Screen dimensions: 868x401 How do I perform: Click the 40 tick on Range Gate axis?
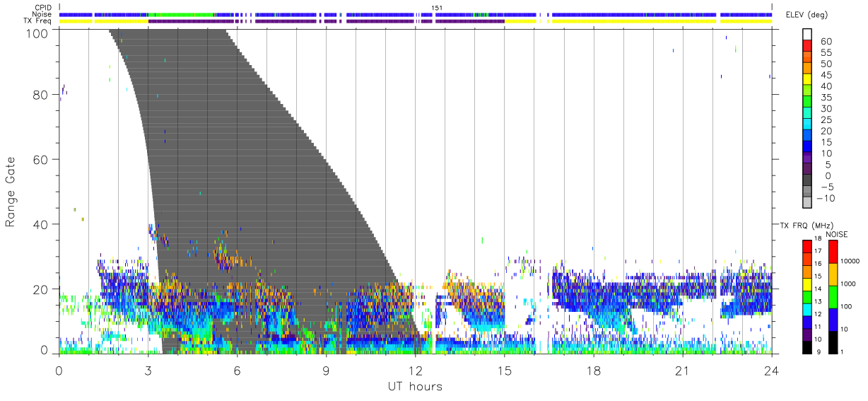coord(40,224)
